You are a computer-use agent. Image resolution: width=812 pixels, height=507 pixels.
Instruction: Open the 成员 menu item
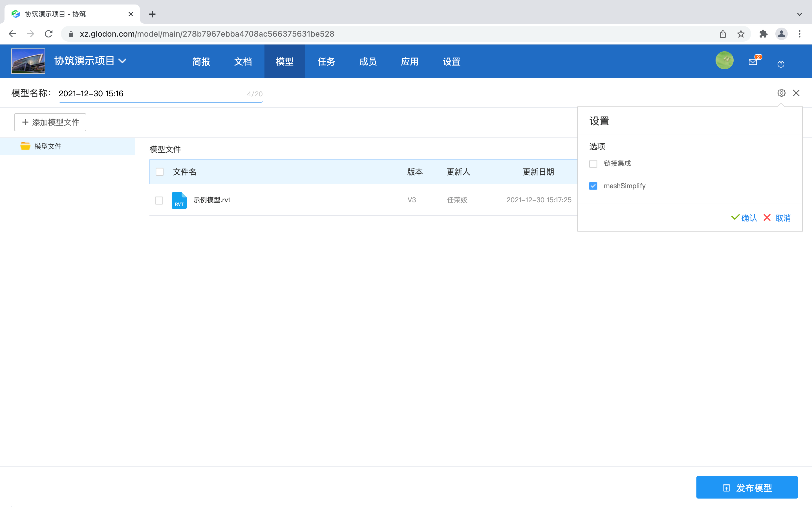[x=368, y=61]
